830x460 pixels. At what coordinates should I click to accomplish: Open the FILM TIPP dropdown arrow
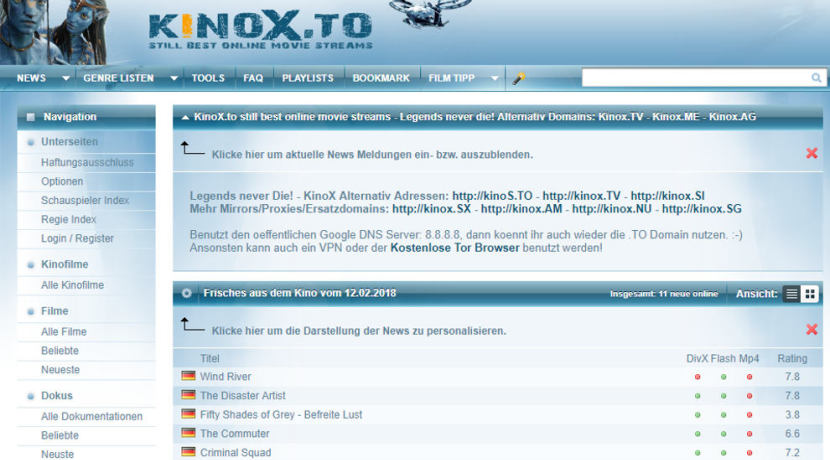(x=494, y=78)
